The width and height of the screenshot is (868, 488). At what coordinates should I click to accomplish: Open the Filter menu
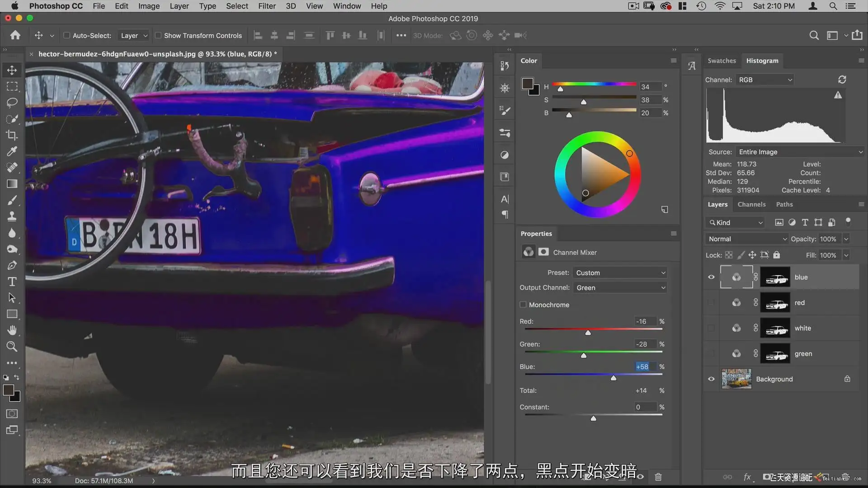point(267,6)
